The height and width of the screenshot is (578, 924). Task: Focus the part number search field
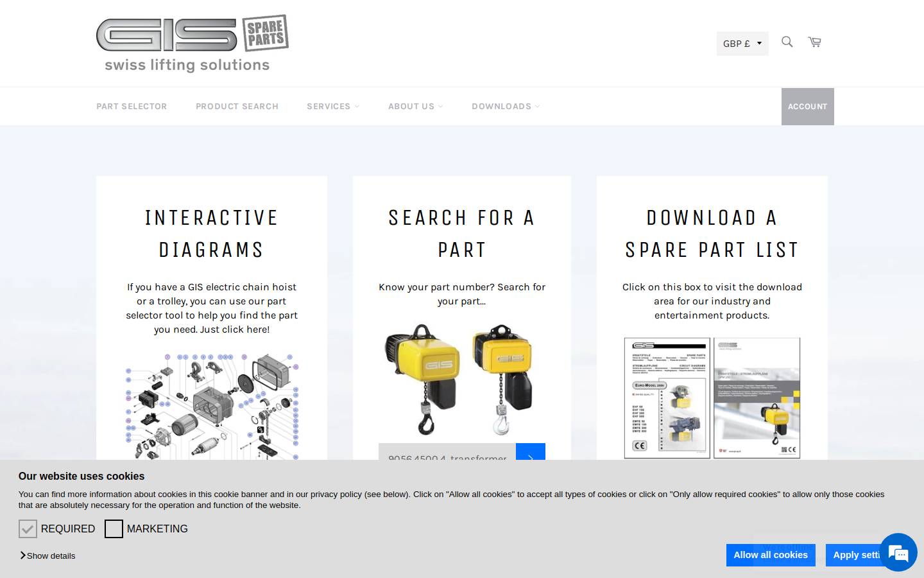[x=447, y=452]
